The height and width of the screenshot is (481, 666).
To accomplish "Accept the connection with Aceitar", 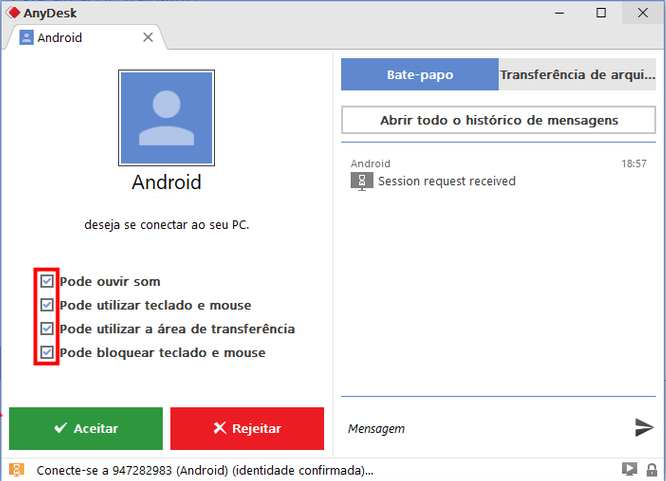I will coord(86,428).
